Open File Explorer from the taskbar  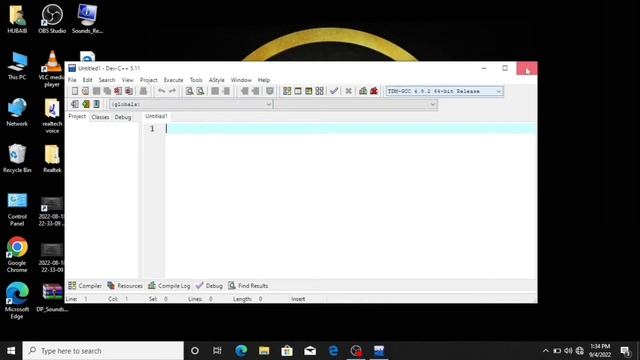click(x=264, y=351)
